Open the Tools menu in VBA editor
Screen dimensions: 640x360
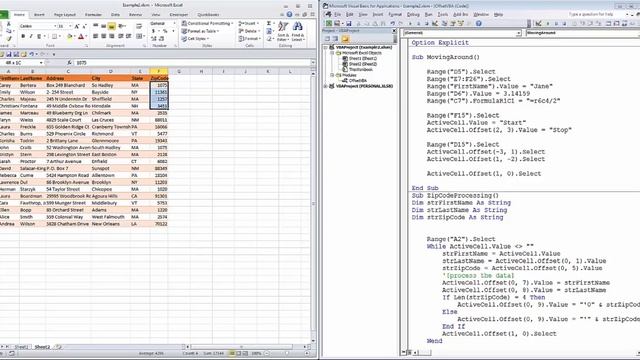pos(443,14)
